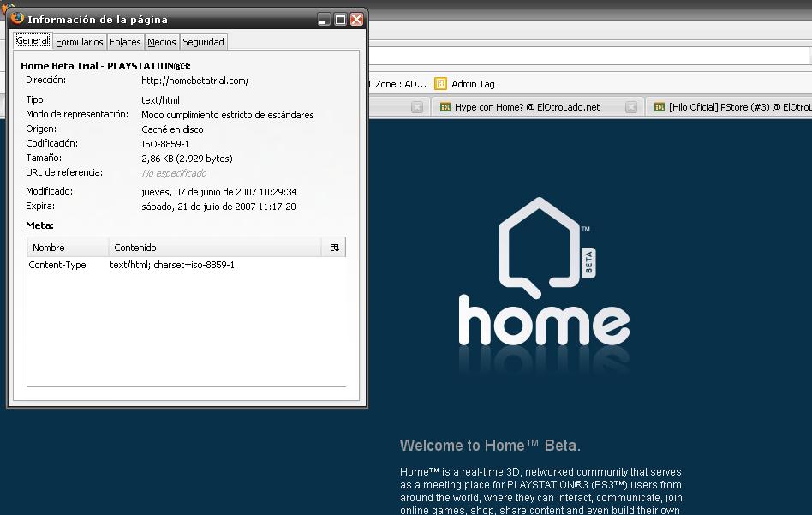812x515 pixels.
Task: Open the Medios tab
Action: tap(162, 42)
